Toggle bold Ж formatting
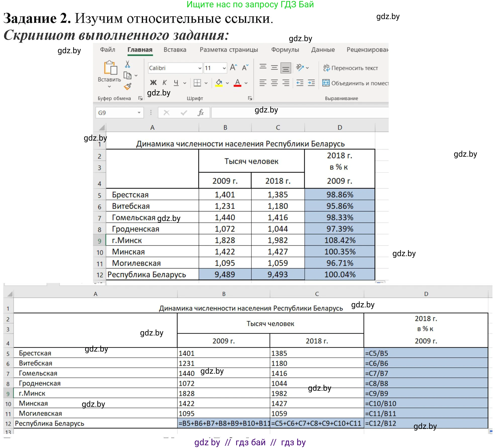Viewport: 501px width, 448px height. point(153,83)
